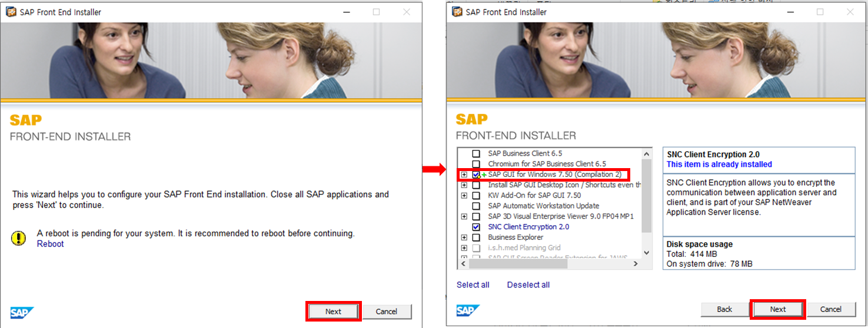Screen dimensions: 868x328
Task: Click the SAP logo in the component selection window
Action: (468, 310)
